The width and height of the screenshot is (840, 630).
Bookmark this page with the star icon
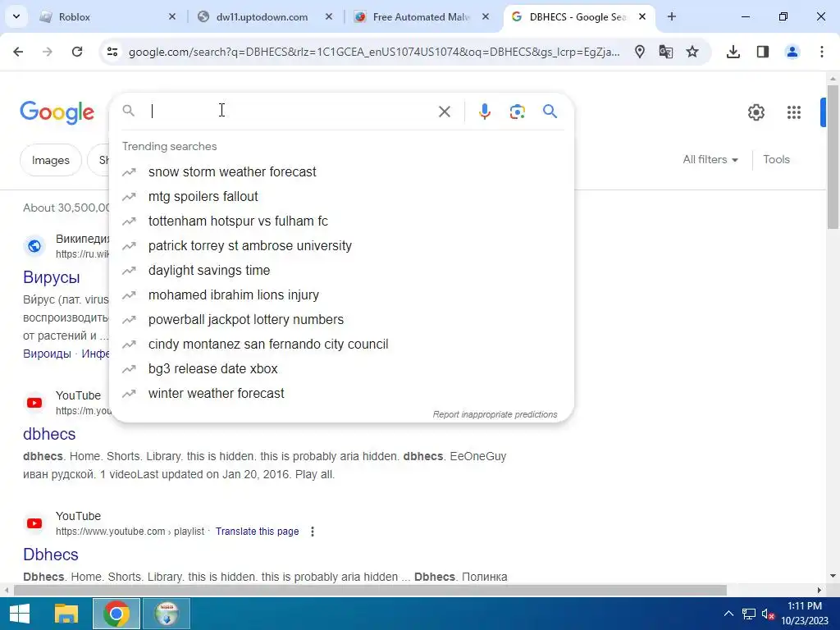click(692, 52)
